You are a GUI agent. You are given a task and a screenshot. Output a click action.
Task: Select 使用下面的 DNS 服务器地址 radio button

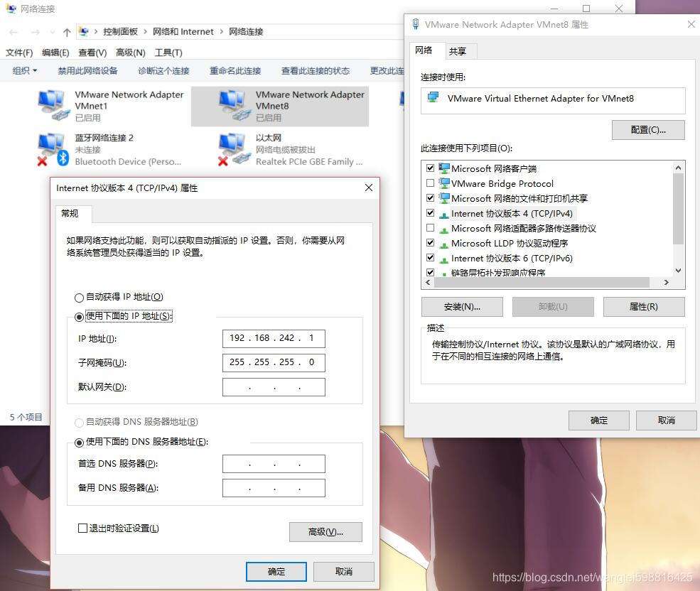point(79,443)
